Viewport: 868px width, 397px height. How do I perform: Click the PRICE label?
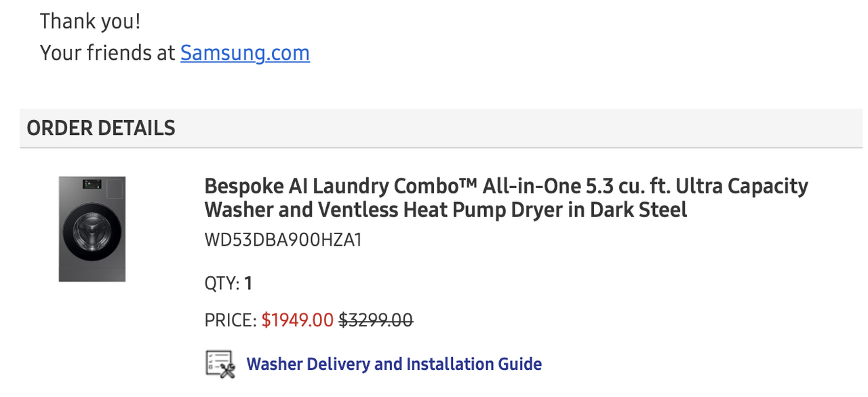[231, 320]
